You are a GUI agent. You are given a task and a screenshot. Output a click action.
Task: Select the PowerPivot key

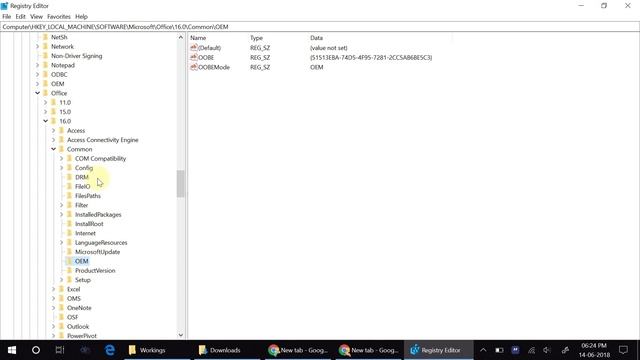coord(82,336)
